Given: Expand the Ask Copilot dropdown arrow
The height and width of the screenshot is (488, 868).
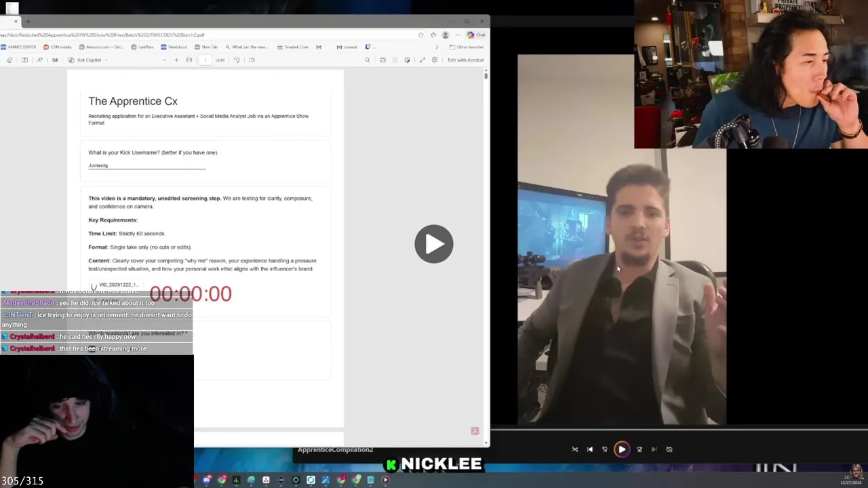Looking at the screenshot, I should coord(106,60).
